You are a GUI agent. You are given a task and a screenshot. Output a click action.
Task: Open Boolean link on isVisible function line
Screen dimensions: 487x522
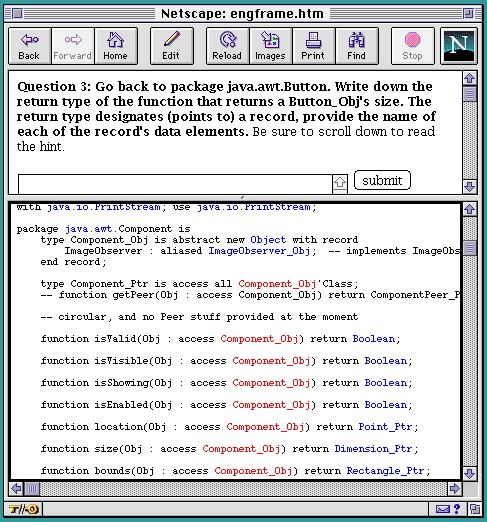(x=386, y=361)
